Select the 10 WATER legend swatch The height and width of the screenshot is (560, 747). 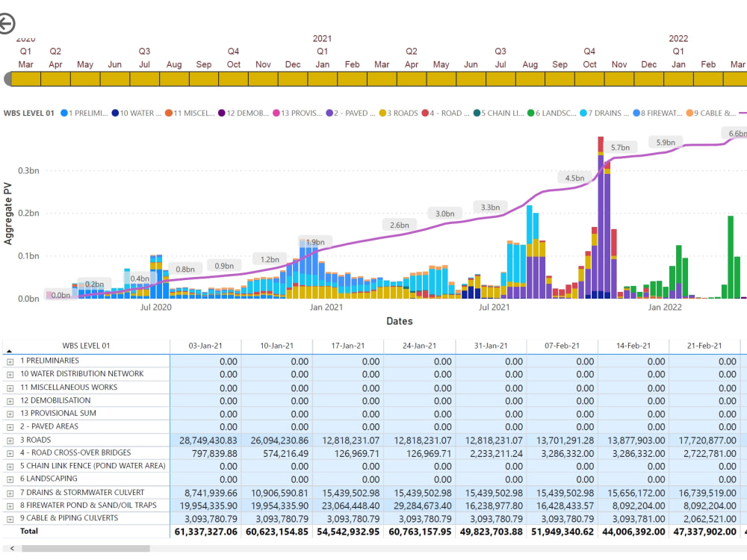coord(115,113)
